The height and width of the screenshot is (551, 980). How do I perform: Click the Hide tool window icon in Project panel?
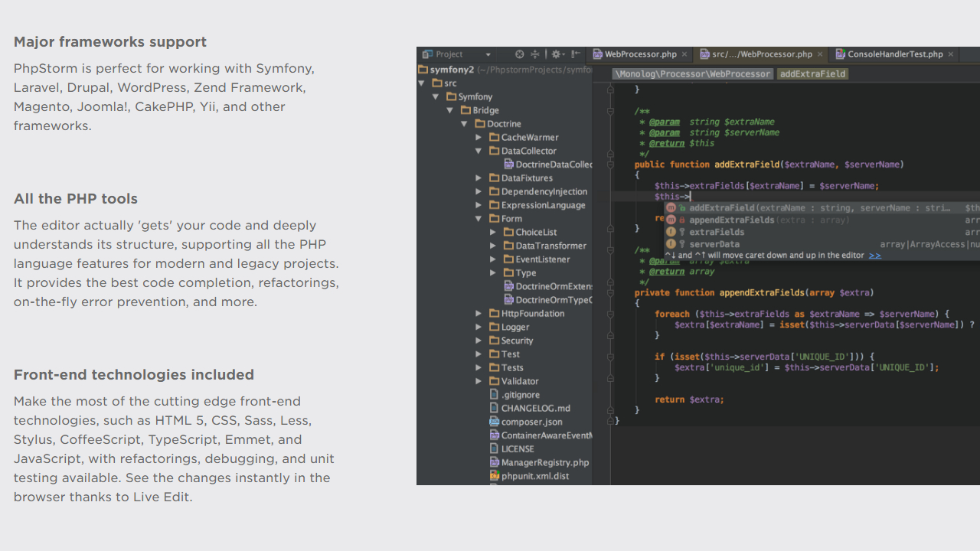pyautogui.click(x=575, y=54)
